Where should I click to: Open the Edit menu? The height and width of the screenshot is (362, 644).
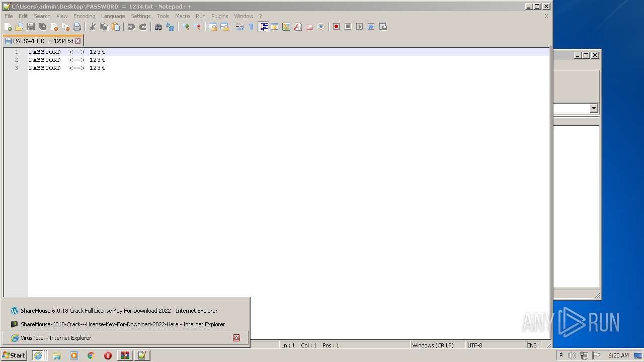[23, 16]
